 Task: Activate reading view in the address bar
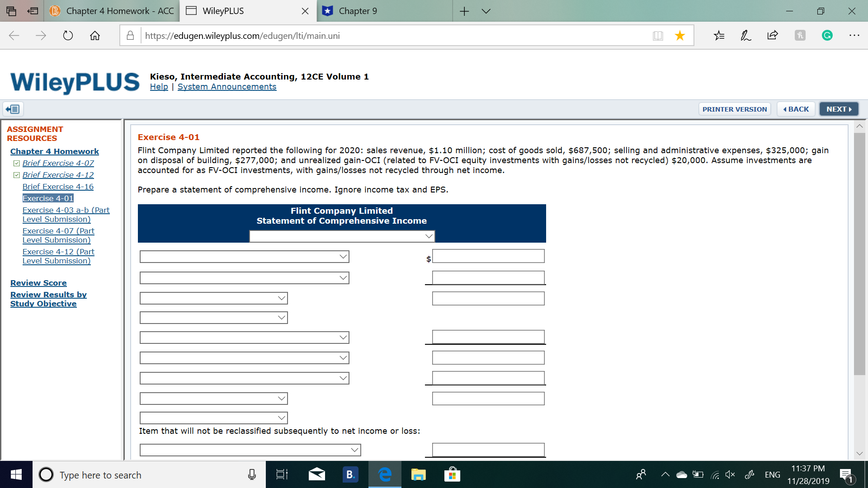coord(659,35)
